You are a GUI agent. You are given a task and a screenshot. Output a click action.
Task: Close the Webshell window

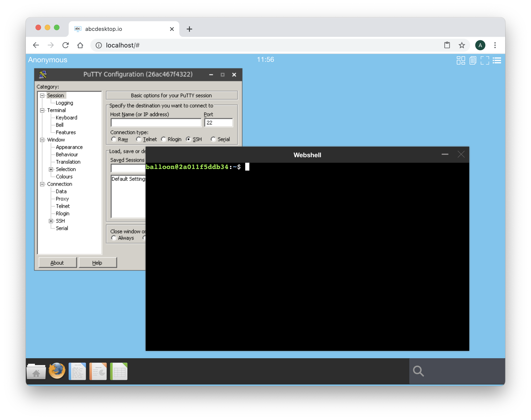click(x=461, y=154)
